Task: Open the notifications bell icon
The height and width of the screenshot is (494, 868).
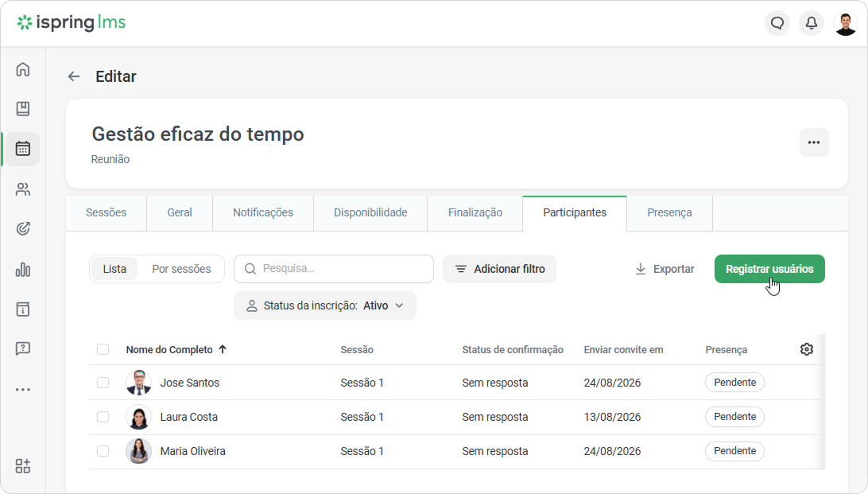Action: [x=811, y=23]
